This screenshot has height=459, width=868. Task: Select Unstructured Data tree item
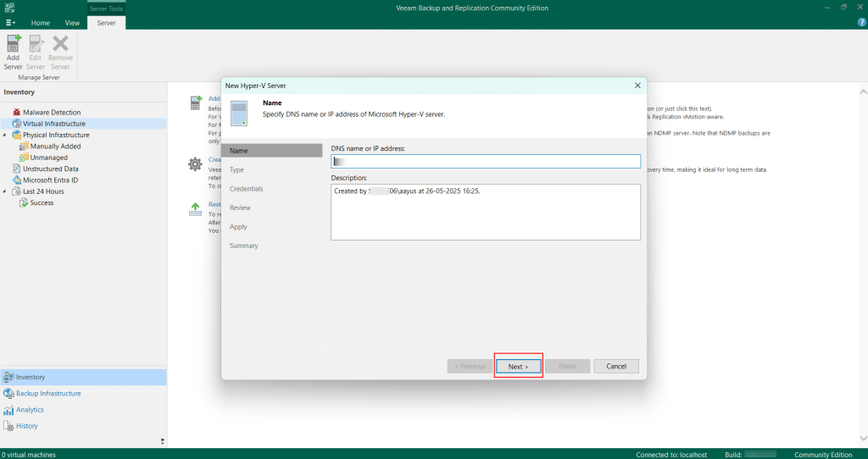50,169
